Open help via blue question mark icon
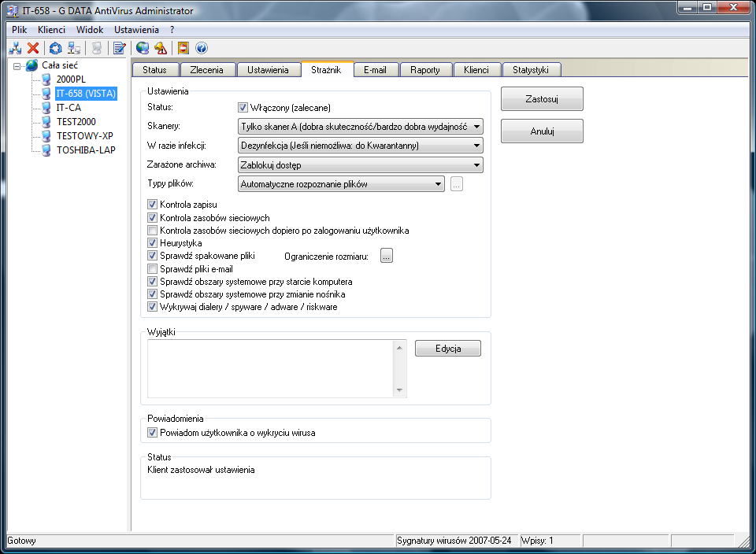Viewport: 756px width, 554px height. tap(202, 48)
